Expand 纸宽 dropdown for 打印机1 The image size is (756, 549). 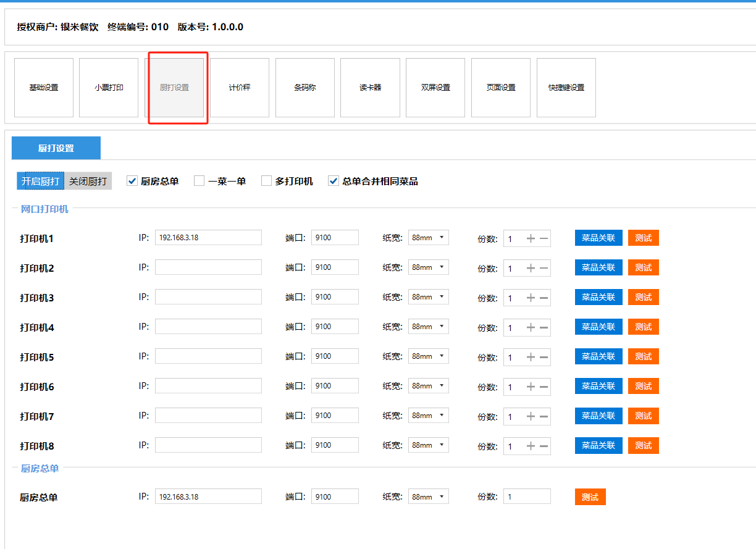428,238
